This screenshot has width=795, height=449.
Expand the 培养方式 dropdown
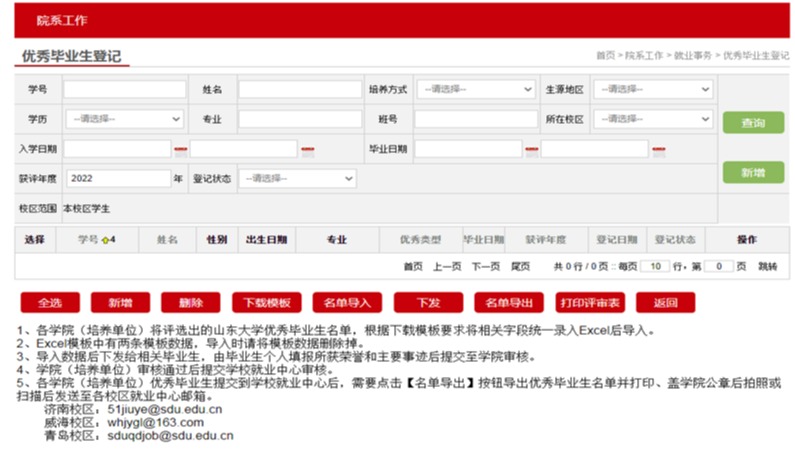coord(475,89)
